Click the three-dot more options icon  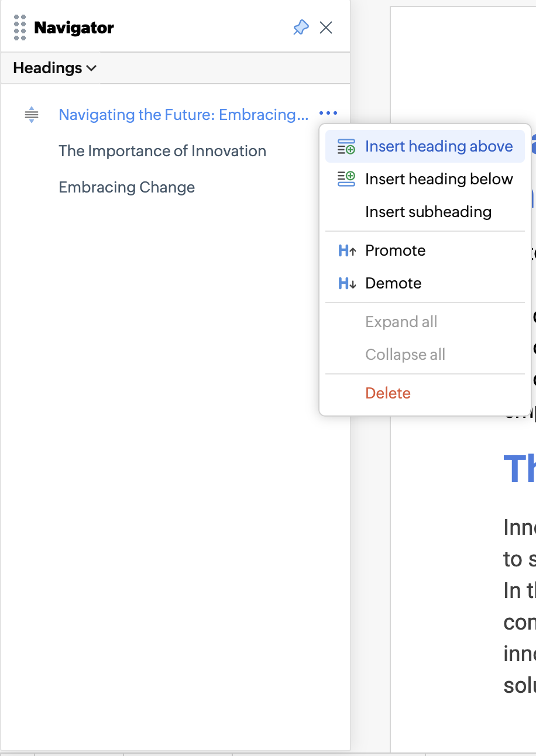[328, 114]
